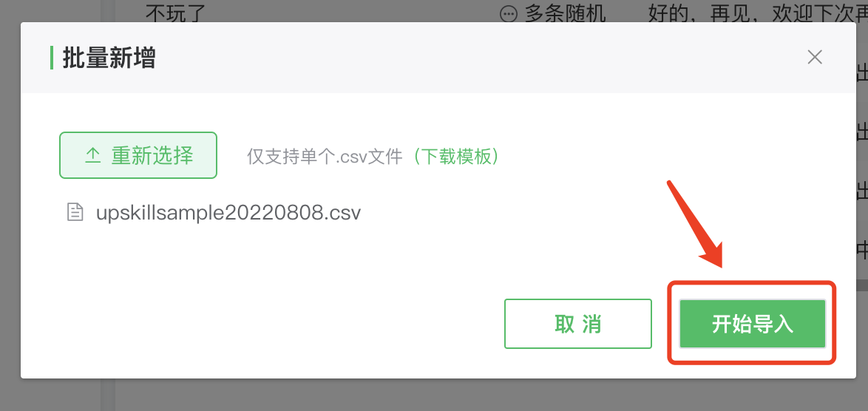Click the gray dialog header bar
The image size is (868, 411).
[x=438, y=58]
